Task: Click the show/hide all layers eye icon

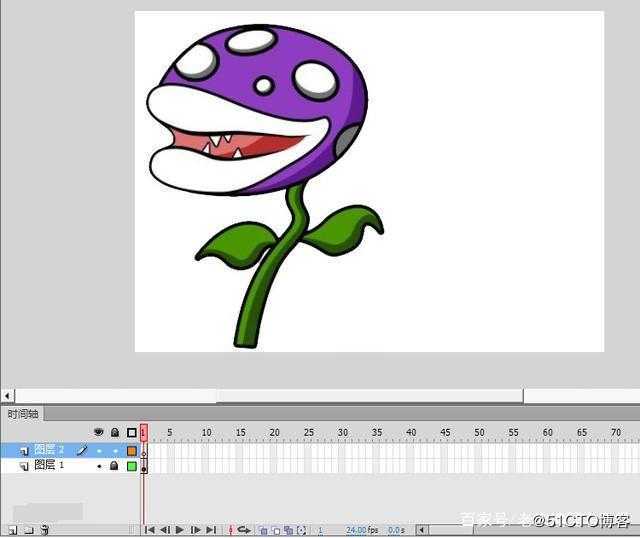Action: pyautogui.click(x=98, y=432)
